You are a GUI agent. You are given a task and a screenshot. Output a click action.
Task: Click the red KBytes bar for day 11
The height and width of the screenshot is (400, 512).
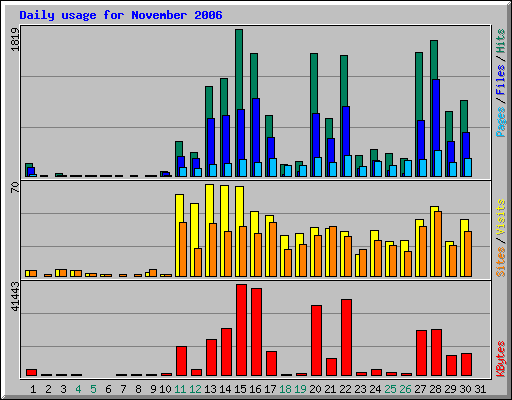(x=181, y=361)
